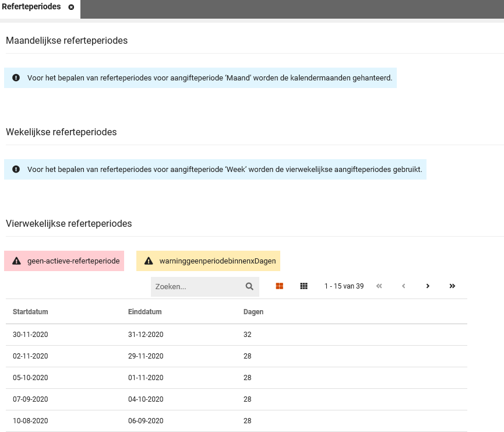This screenshot has height=432, width=504.
Task: Click the pagination text 1 - 15 van 39
Action: coord(344,286)
